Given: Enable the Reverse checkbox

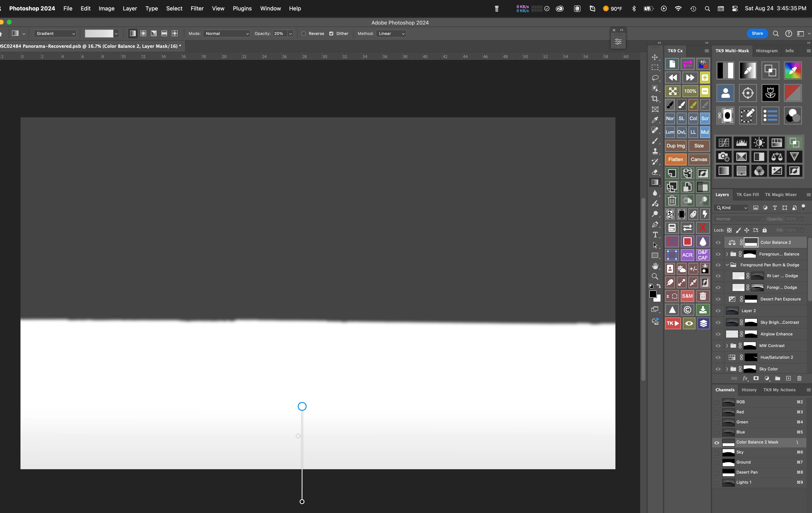Looking at the screenshot, I should click(x=303, y=34).
